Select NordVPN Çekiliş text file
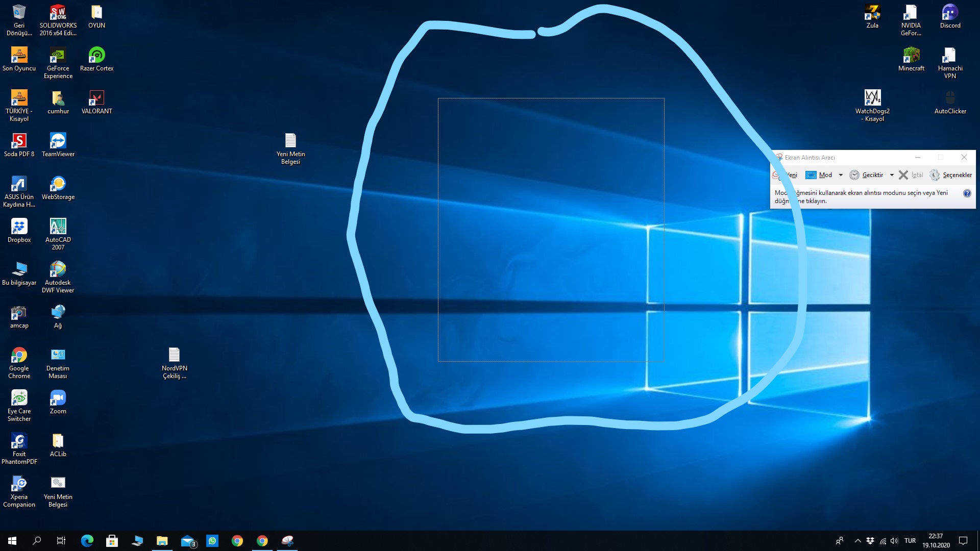This screenshot has height=551, width=980. point(174,363)
